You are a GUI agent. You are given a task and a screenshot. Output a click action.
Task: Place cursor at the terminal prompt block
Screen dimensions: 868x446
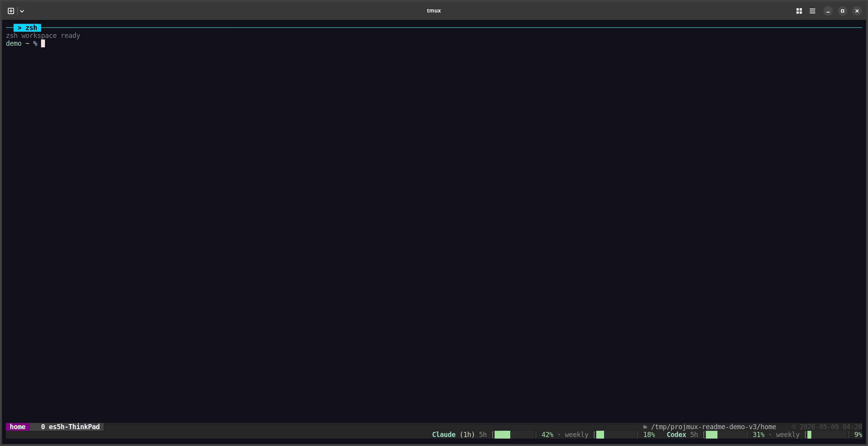pos(43,43)
